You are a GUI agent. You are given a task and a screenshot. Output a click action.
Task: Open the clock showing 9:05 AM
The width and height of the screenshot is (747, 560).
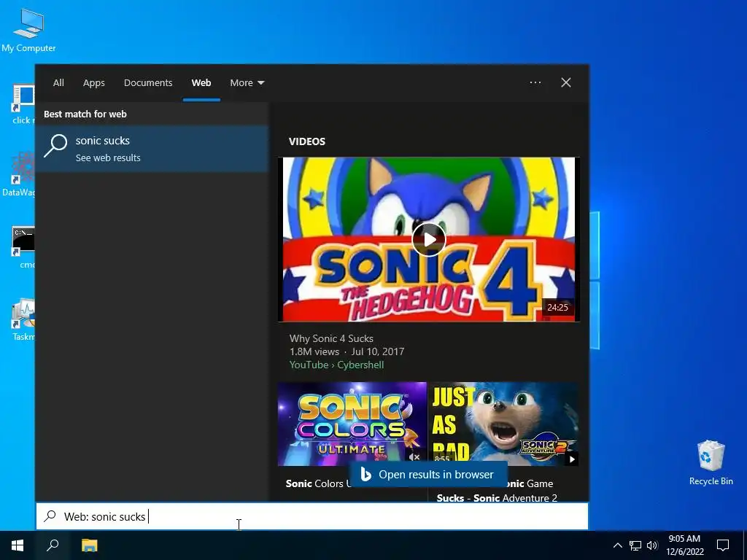[x=684, y=545]
